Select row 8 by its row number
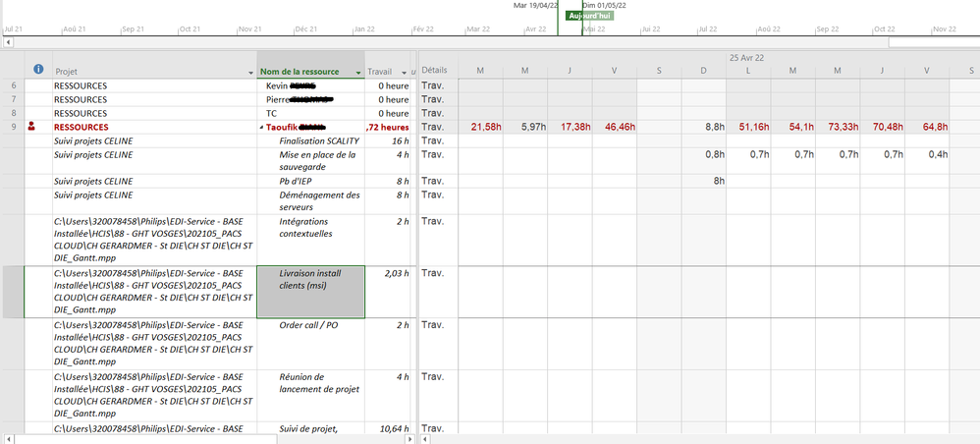The image size is (980, 444). [x=14, y=113]
